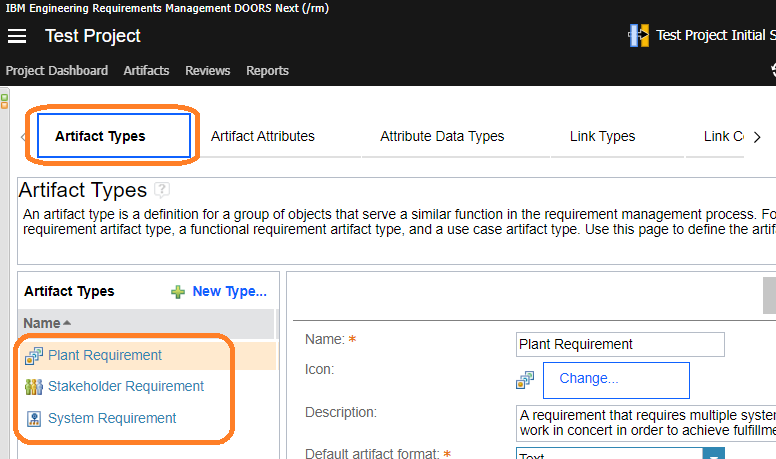Click the icon preview next to Change

525,379
